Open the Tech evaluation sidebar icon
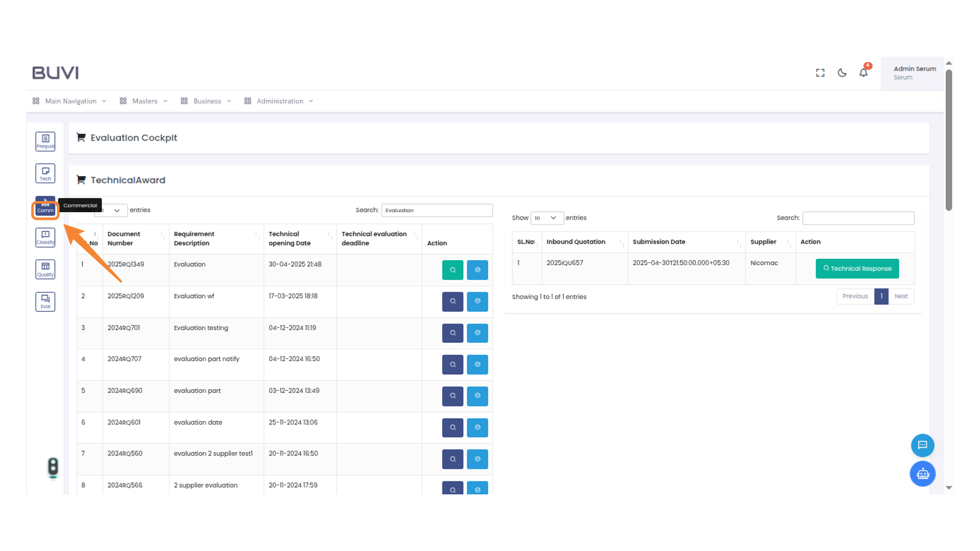Viewport: 980px width, 551px height. [45, 173]
